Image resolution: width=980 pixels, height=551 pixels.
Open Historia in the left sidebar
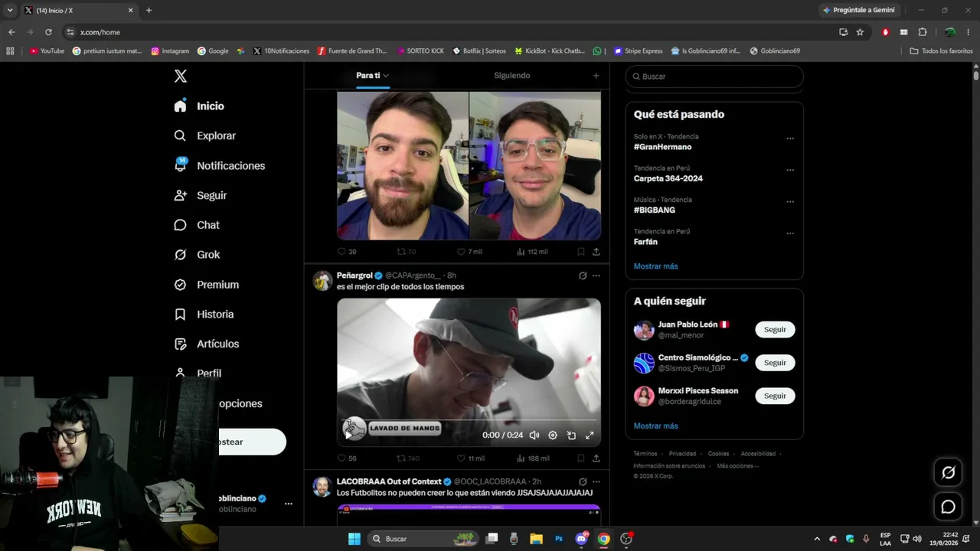(204, 315)
